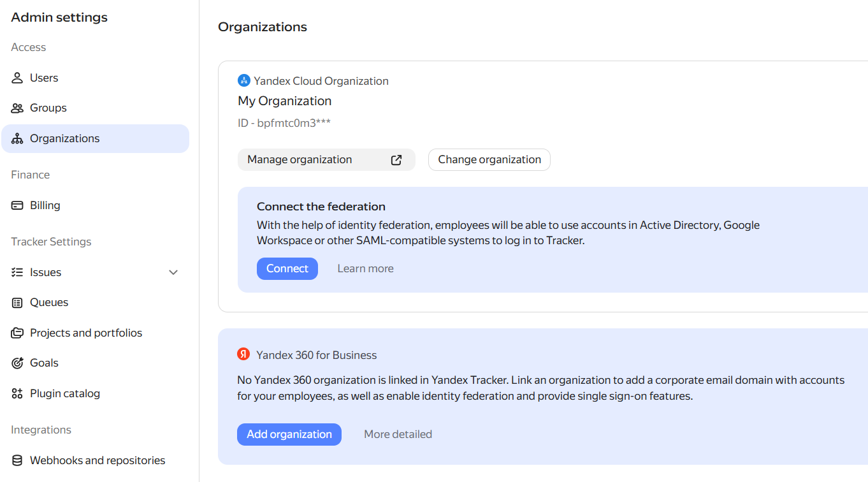
Task: Click the Groups people icon
Action: [18, 108]
